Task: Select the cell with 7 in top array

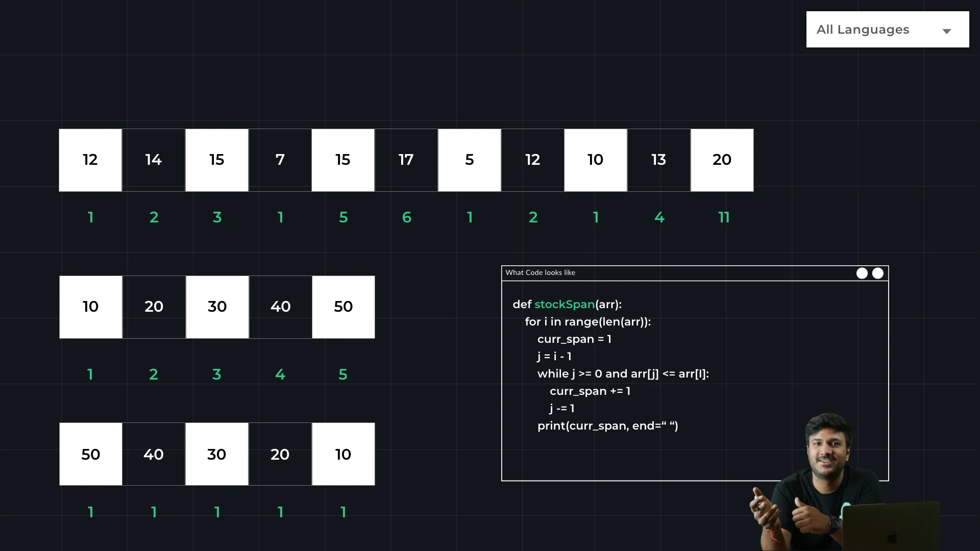Action: tap(280, 160)
